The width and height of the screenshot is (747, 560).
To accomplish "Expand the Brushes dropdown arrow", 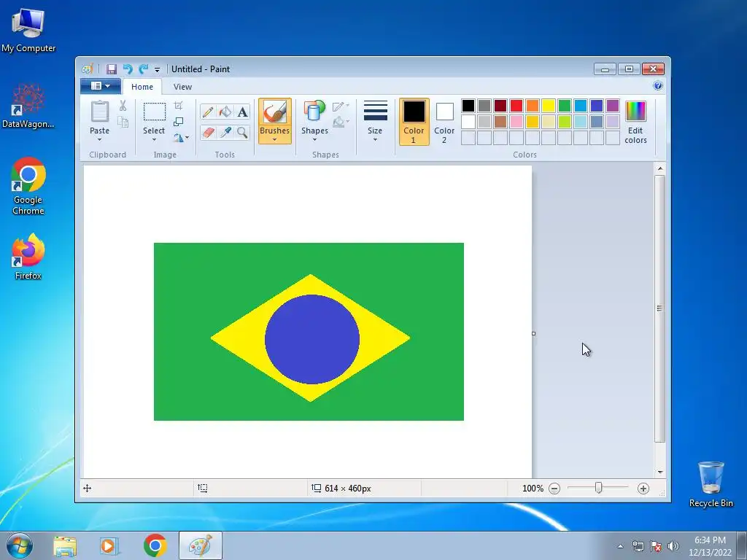I will coord(275,140).
